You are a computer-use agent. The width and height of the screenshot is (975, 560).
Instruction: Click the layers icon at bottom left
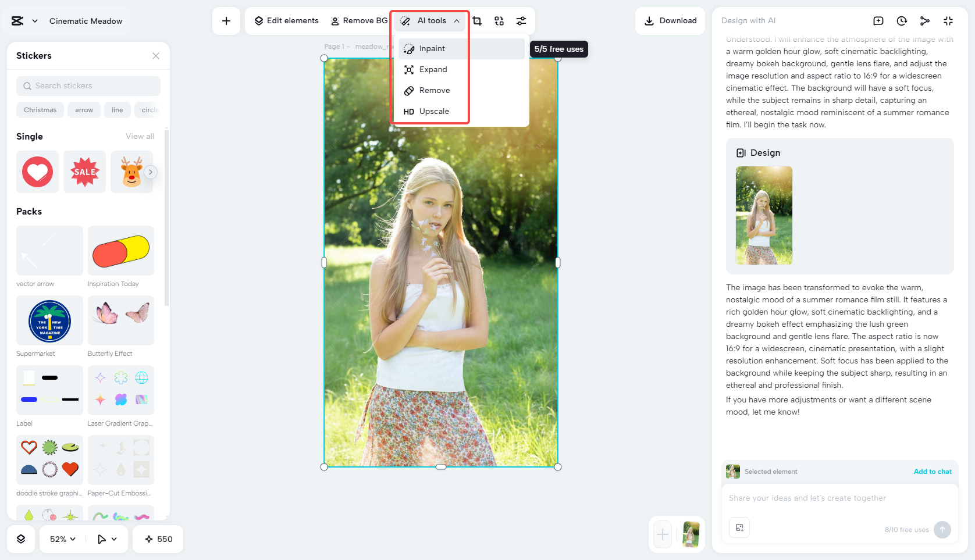click(21, 539)
